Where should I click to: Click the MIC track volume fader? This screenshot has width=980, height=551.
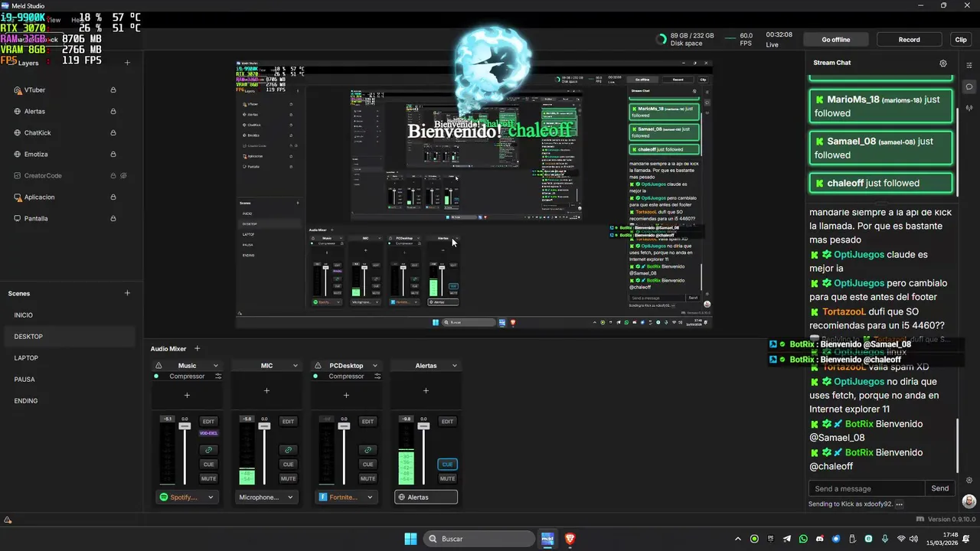click(x=264, y=426)
